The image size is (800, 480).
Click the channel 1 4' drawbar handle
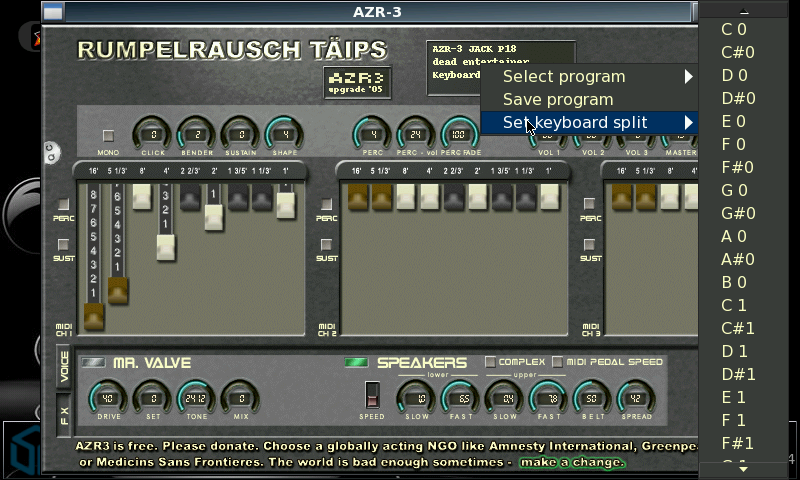pos(166,248)
